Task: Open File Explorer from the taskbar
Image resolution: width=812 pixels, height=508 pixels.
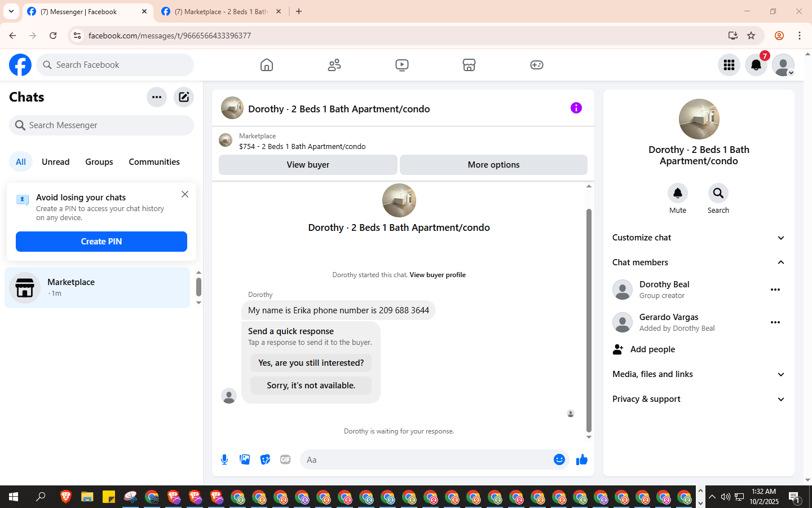Action: click(x=87, y=497)
